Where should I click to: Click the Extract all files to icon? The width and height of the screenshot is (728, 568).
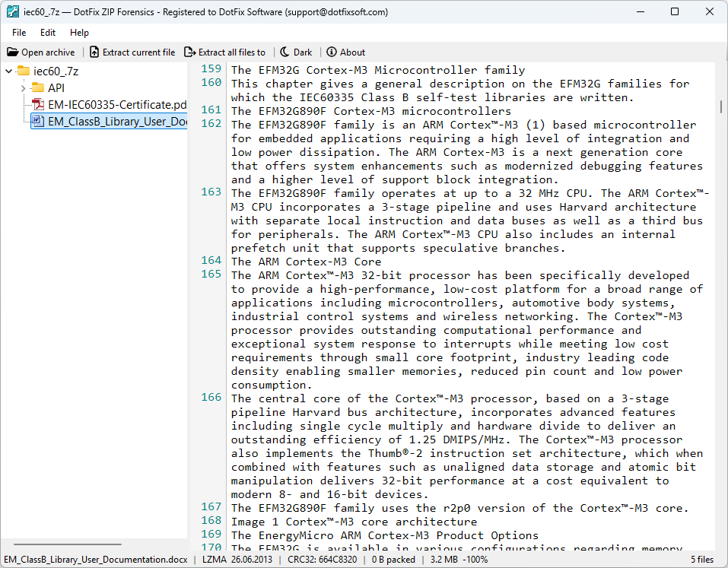point(190,52)
